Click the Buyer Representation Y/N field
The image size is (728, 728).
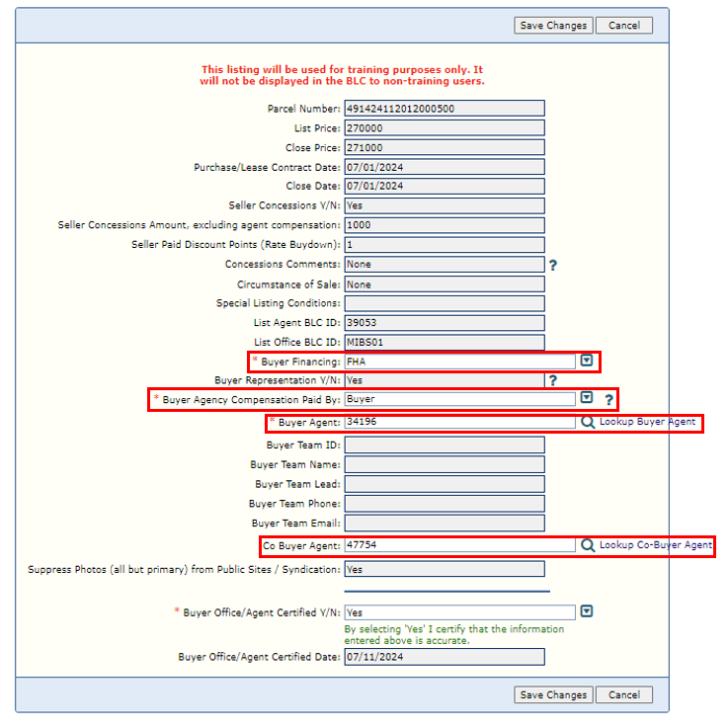[445, 380]
